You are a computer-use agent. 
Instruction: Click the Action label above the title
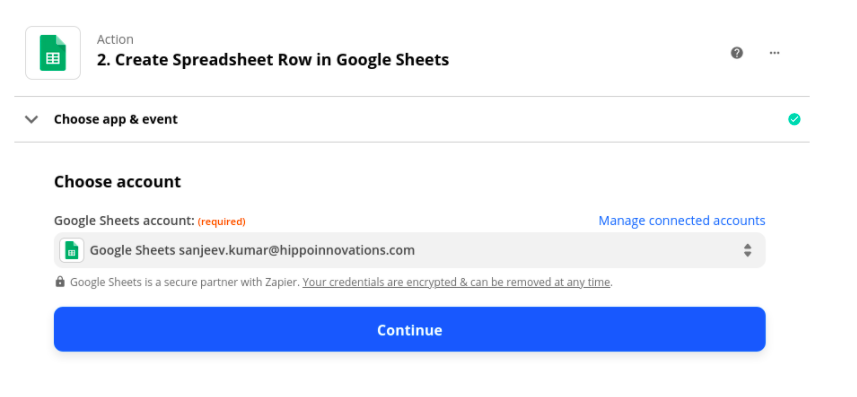115,39
